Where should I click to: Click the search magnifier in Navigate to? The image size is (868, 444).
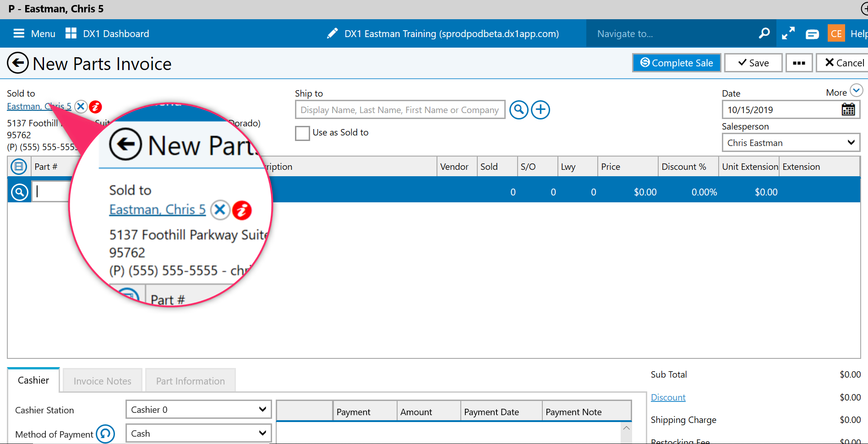click(x=764, y=33)
